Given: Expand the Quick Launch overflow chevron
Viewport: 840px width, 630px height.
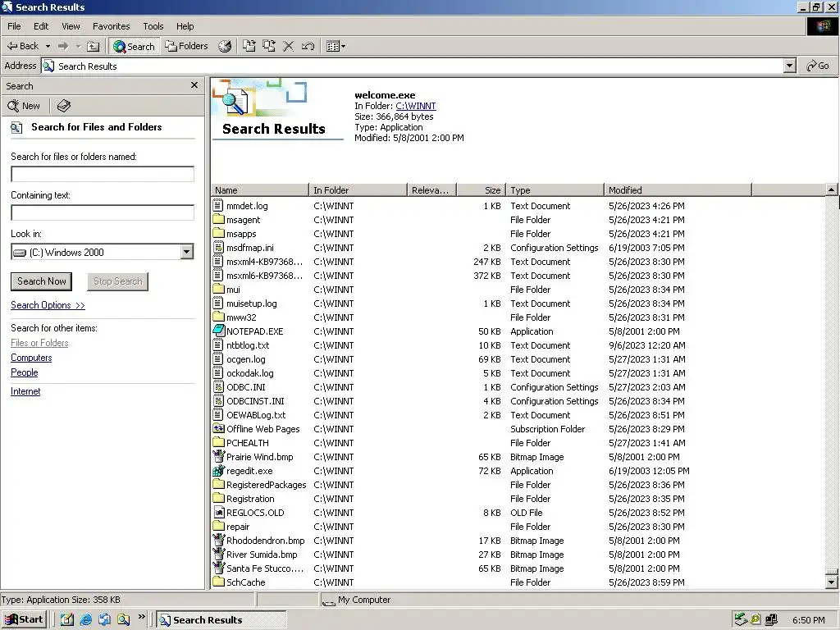Looking at the screenshot, I should [x=141, y=617].
